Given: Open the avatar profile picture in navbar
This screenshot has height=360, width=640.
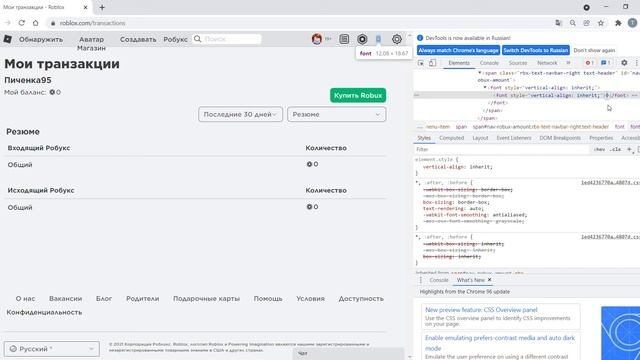Looking at the screenshot, I should (x=317, y=39).
